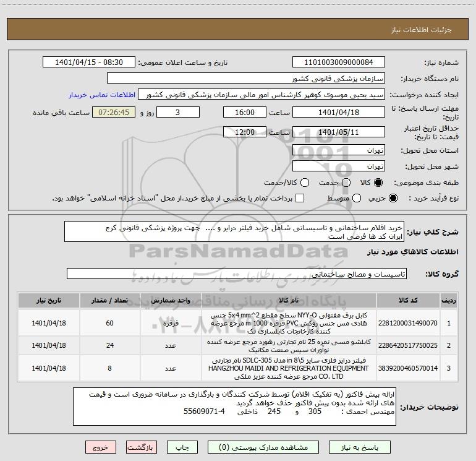Click item code 2281200031490070
This screenshot has width=476, height=461.
point(408,323)
